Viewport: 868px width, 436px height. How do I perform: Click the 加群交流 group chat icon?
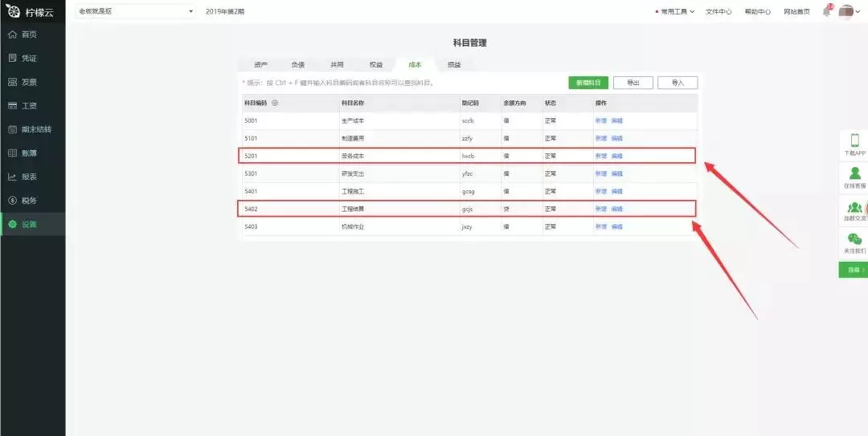[x=854, y=207]
